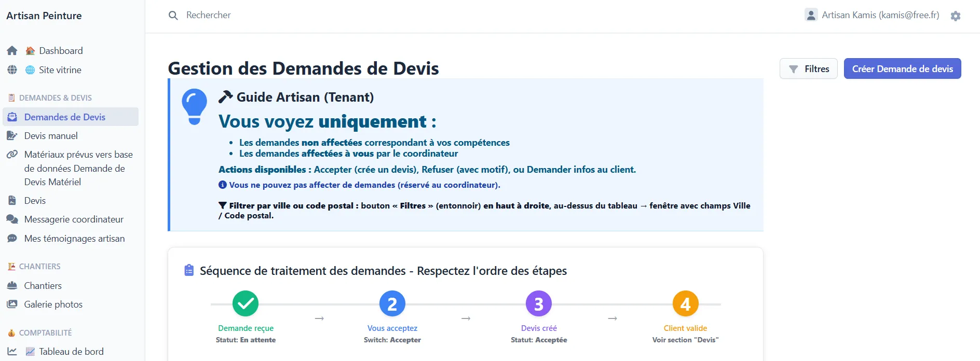The image size is (980, 361).
Task: Focus the Rechercher search field
Action: 208,15
